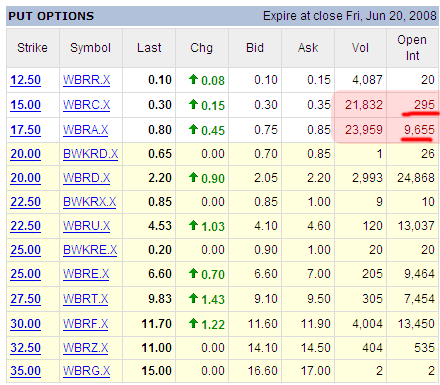Open the BWKRX.X symbol link
The height and width of the screenshot is (385, 440).
point(89,202)
